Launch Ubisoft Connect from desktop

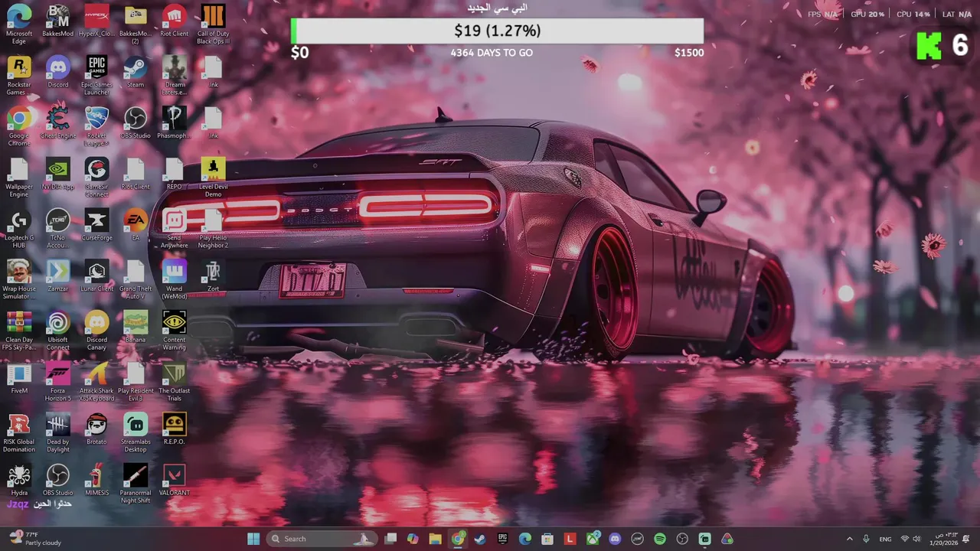click(x=58, y=331)
